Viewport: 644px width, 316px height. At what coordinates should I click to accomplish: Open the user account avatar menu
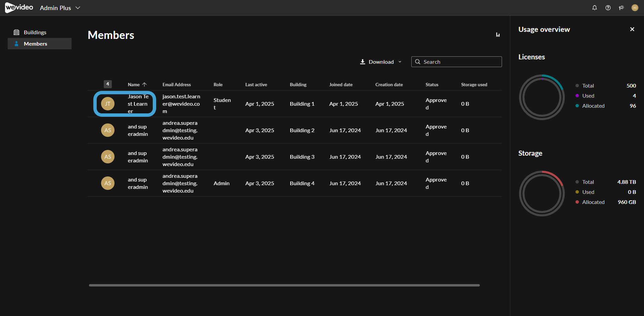coord(635,8)
